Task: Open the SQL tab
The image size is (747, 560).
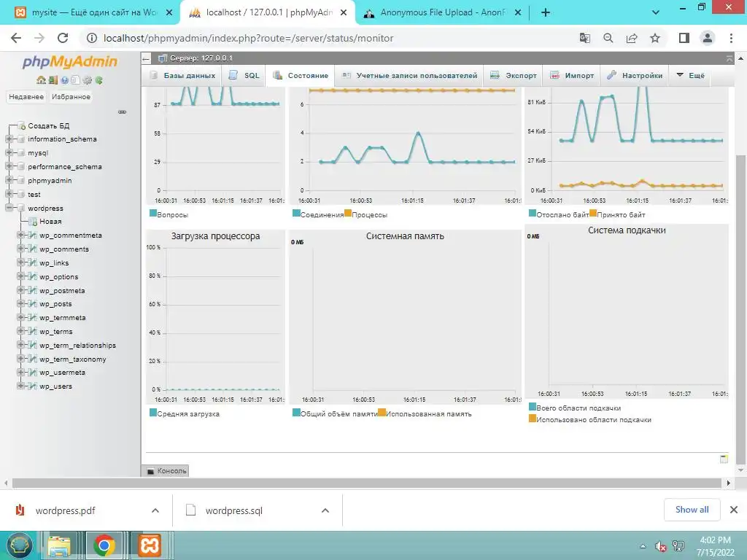Action: click(x=244, y=76)
